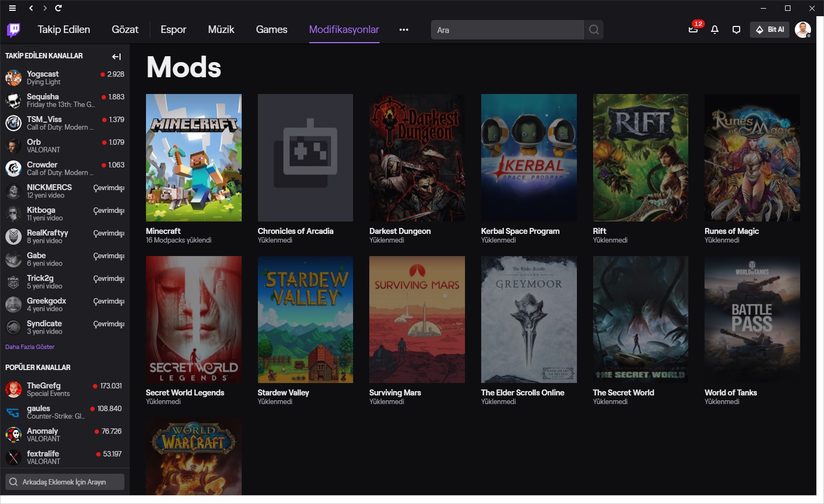
Task: Open the inbox with 12 notifications
Action: coord(694,29)
